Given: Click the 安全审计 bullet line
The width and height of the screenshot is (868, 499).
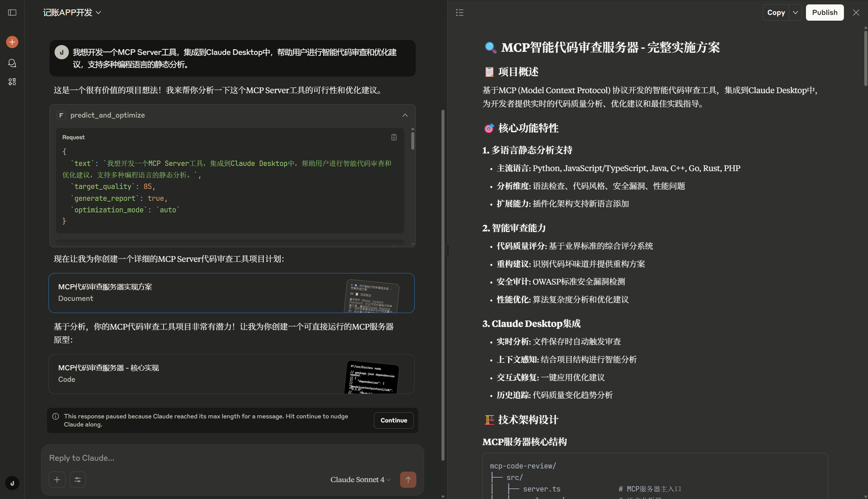Looking at the screenshot, I should [x=561, y=282].
